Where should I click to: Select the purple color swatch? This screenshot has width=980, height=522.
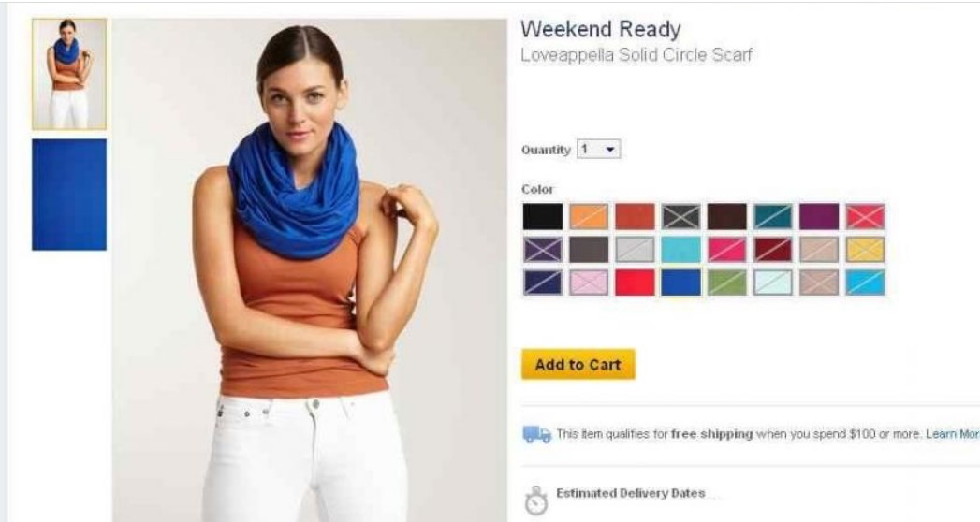point(819,217)
